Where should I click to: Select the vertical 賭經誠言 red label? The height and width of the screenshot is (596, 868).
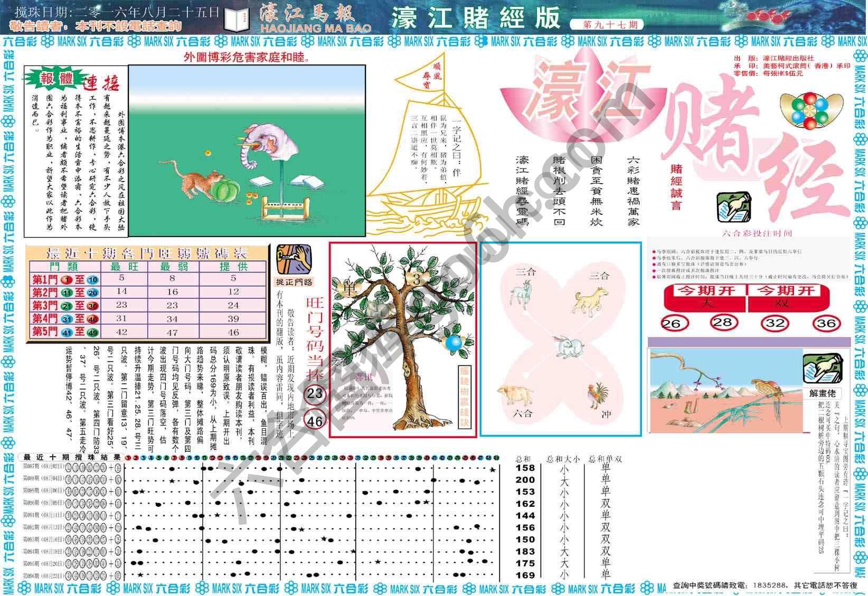pyautogui.click(x=676, y=187)
